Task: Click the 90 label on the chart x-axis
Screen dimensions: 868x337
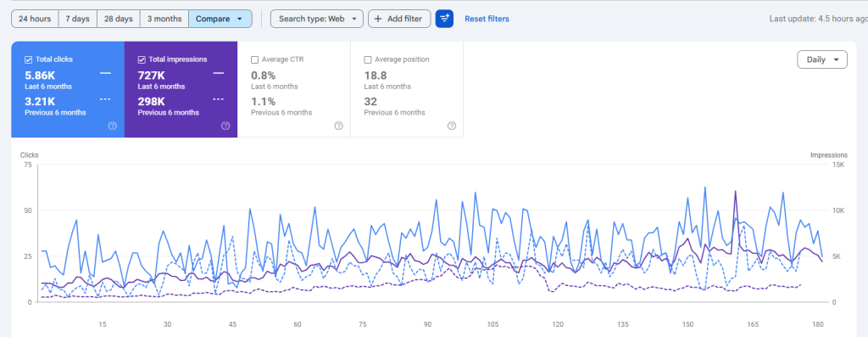Action: point(427,325)
